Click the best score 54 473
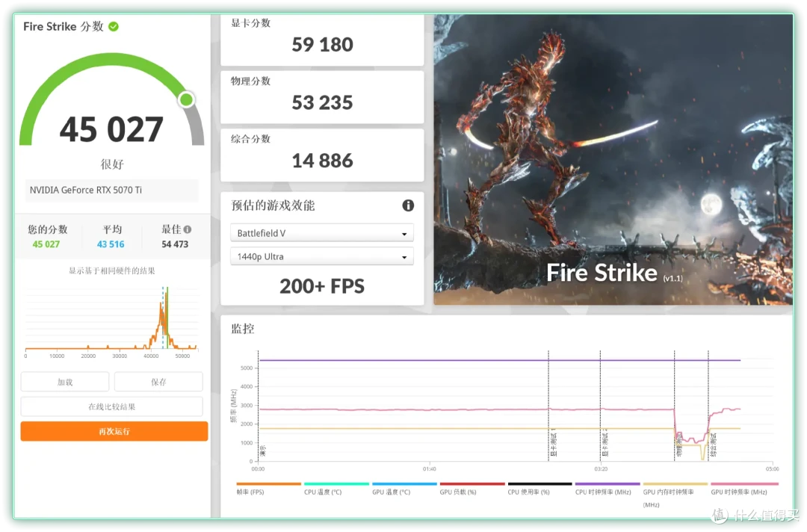The width and height of the screenshot is (807, 532). point(175,244)
